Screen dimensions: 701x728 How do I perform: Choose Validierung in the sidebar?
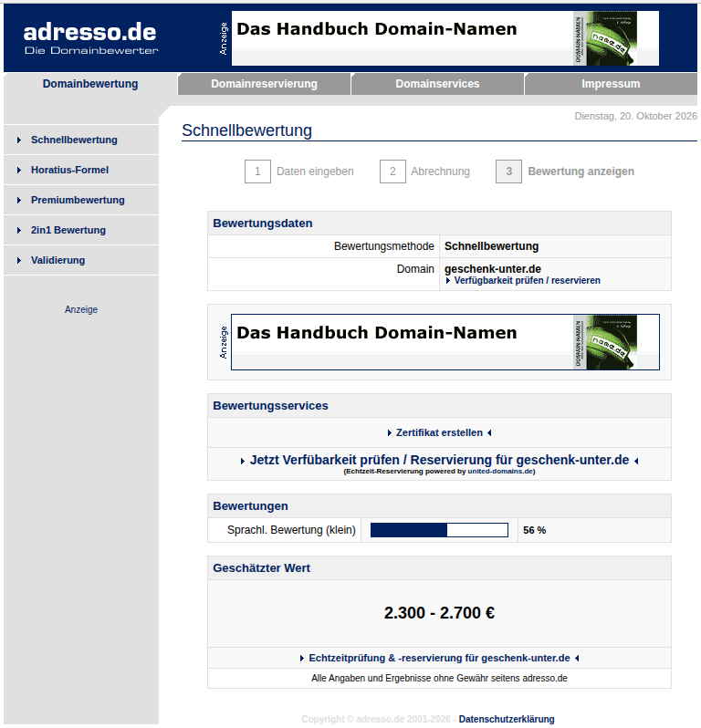pyautogui.click(x=58, y=261)
